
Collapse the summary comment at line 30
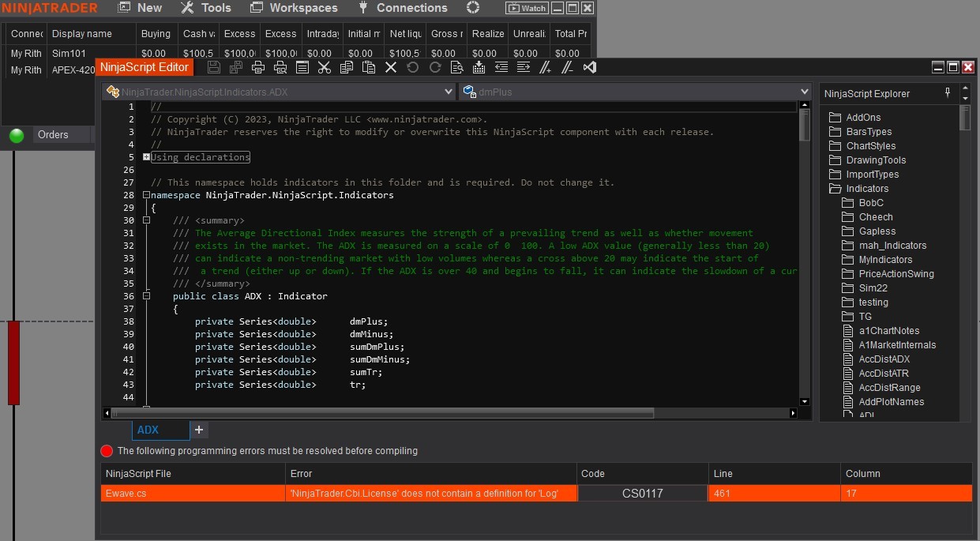[146, 220]
